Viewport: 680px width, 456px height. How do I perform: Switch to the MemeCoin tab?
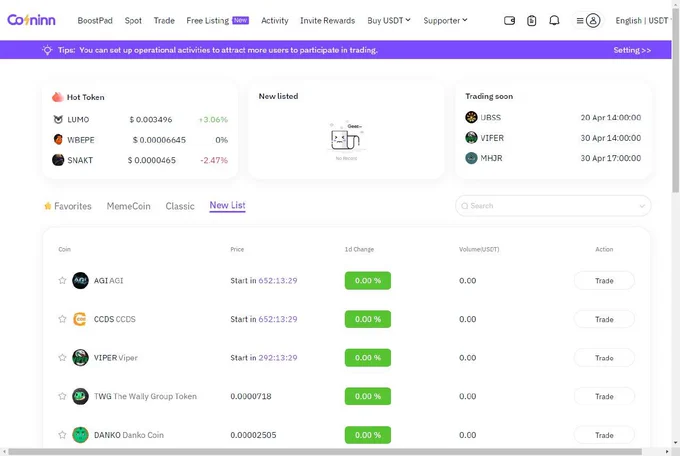click(x=128, y=206)
